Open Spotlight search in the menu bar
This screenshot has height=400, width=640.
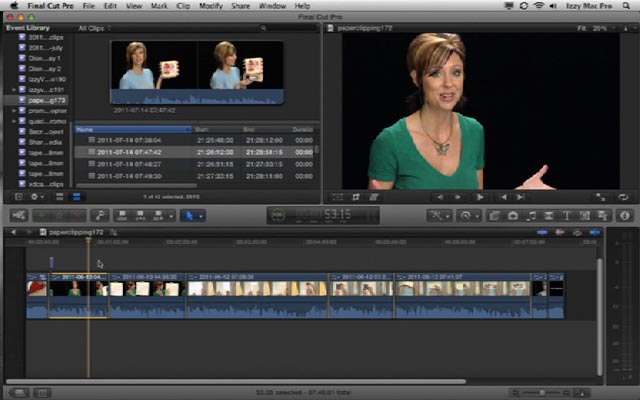tap(626, 6)
